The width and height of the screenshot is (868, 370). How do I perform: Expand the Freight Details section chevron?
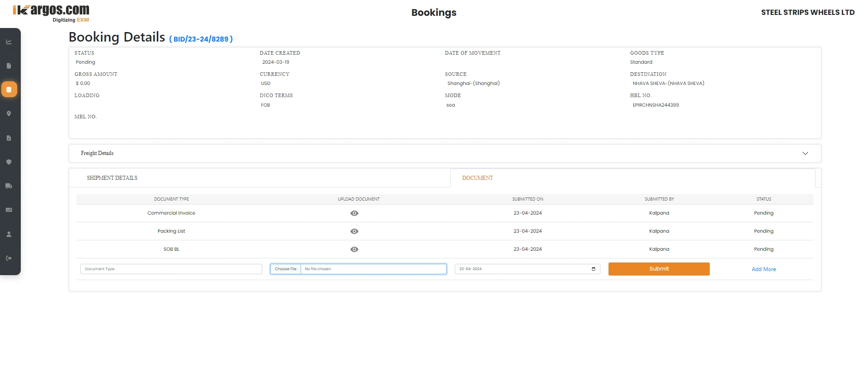[x=805, y=154]
